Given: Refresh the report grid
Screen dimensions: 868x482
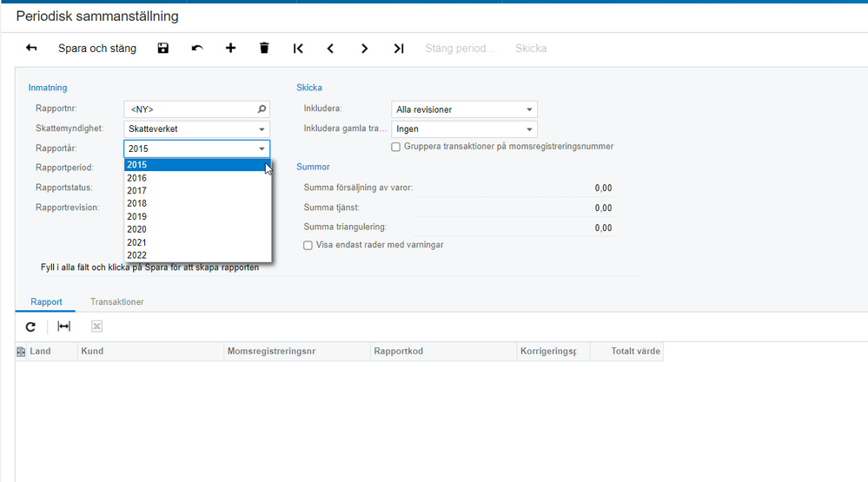Looking at the screenshot, I should click(30, 327).
